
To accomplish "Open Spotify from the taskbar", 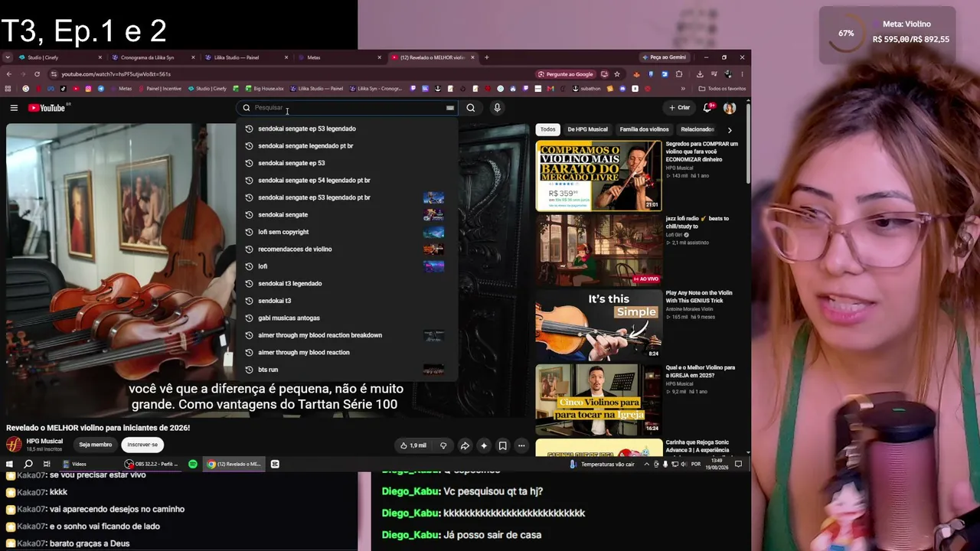I will coord(193,464).
